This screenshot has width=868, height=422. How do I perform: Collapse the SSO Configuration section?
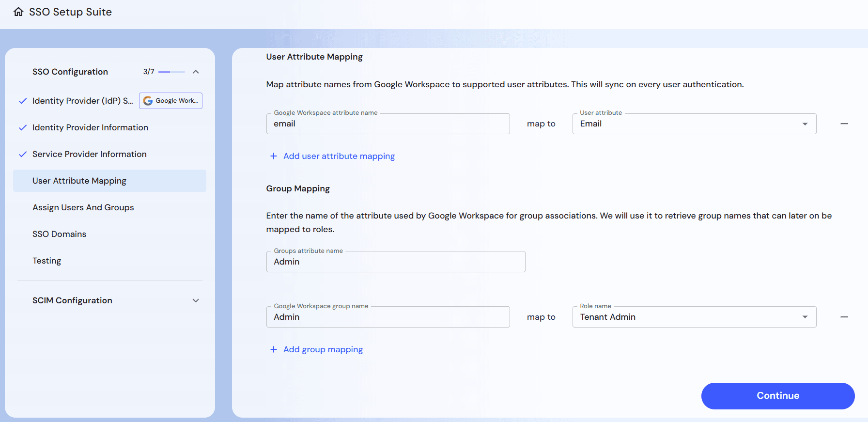click(x=196, y=72)
